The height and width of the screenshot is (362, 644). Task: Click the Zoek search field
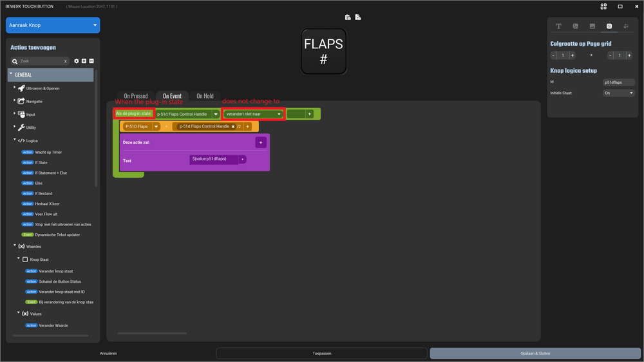[40, 61]
